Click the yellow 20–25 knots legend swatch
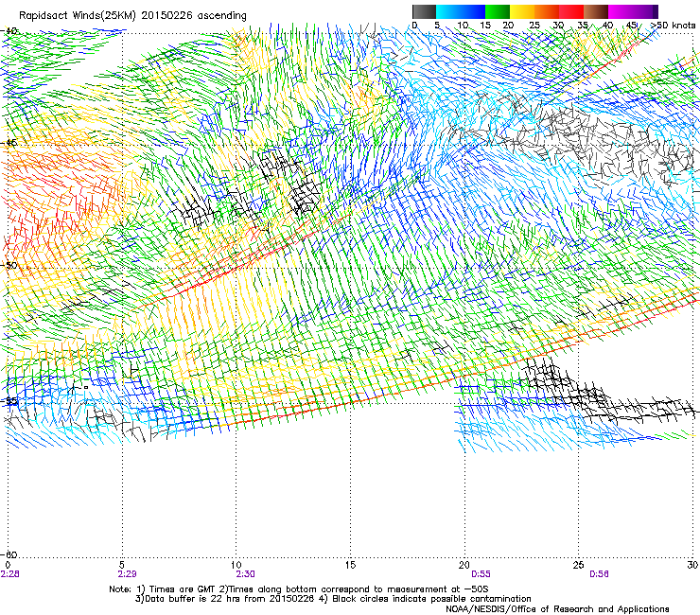This screenshot has width=700, height=615. [x=522, y=11]
